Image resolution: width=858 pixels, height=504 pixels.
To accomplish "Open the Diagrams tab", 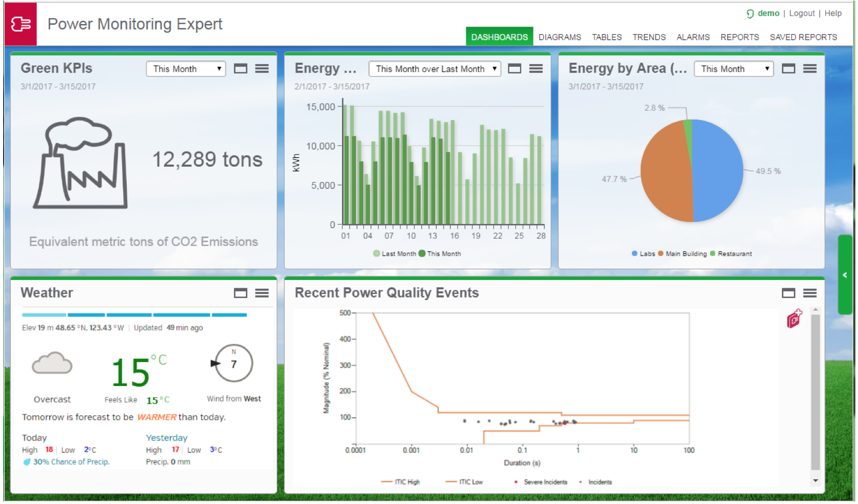I will coord(559,37).
